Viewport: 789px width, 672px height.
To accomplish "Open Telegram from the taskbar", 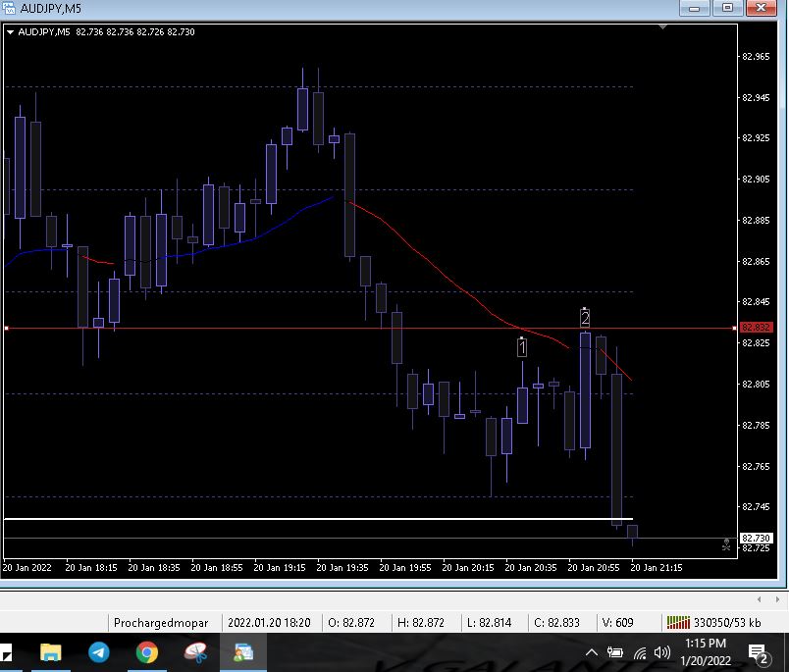I will (x=99, y=652).
